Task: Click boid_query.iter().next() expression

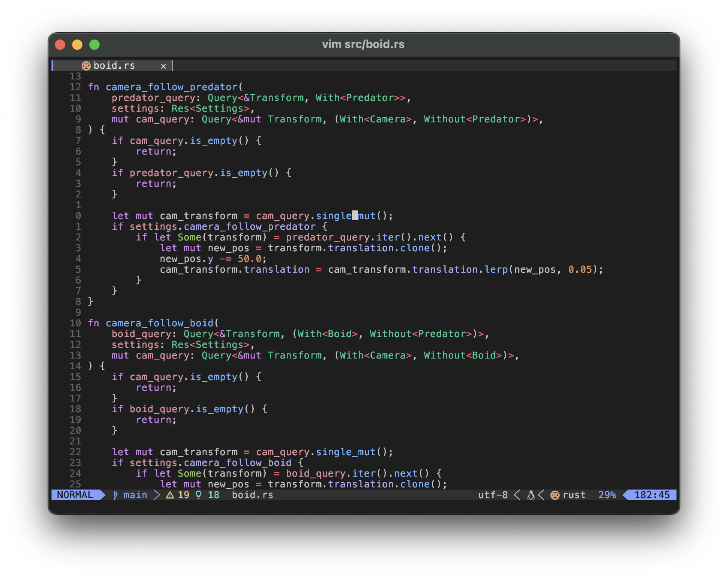Action: (358, 474)
